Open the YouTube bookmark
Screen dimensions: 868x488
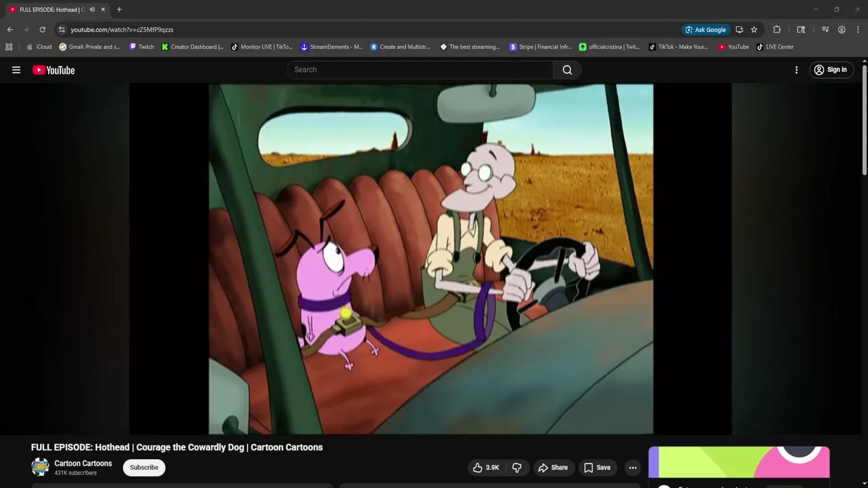[734, 47]
